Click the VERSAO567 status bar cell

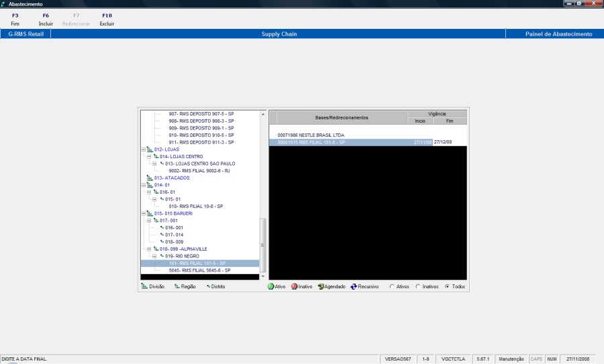pyautogui.click(x=398, y=359)
